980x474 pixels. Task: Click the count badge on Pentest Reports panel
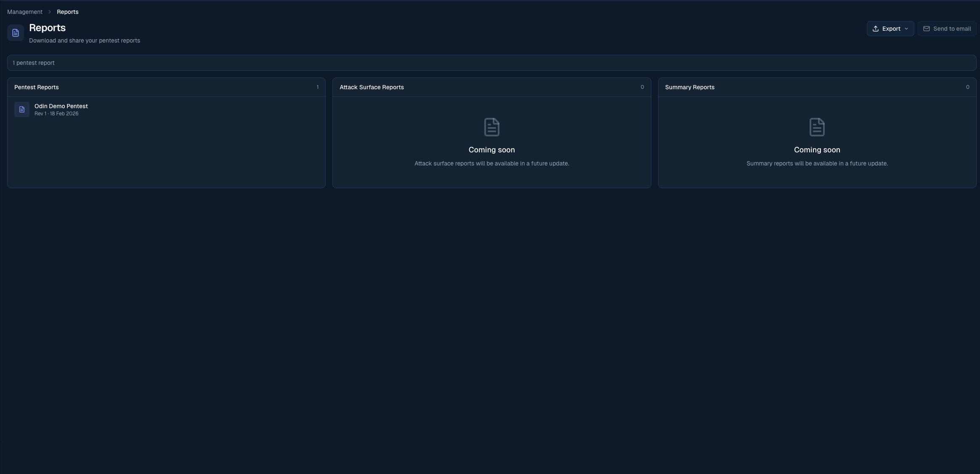[x=317, y=87]
